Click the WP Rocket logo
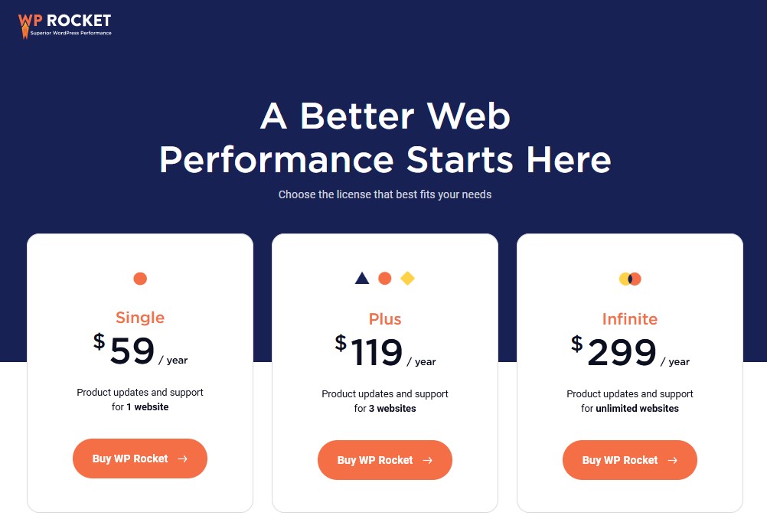Screen dimensions: 767x532 point(64,25)
